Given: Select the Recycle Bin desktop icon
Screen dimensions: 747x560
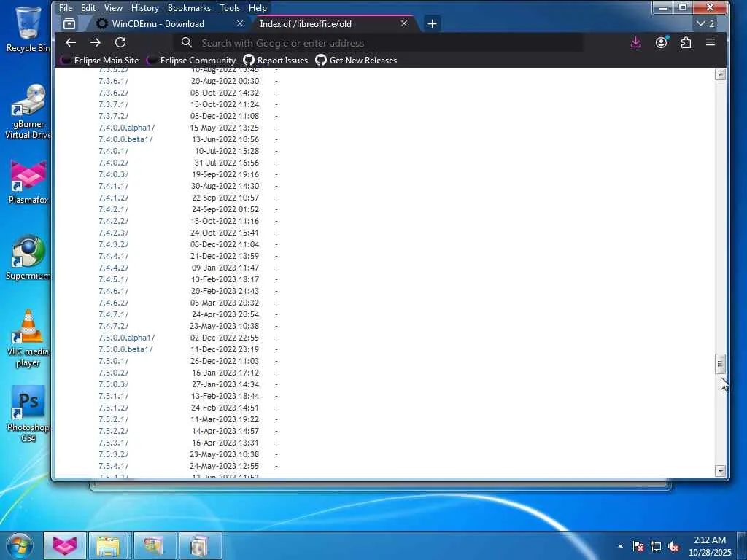Looking at the screenshot, I should 28,28.
